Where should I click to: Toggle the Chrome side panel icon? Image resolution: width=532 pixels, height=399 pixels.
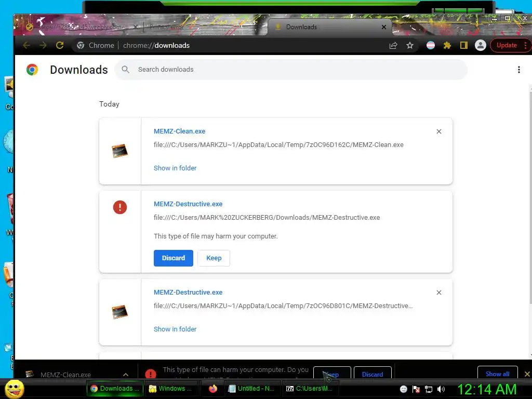[464, 46]
